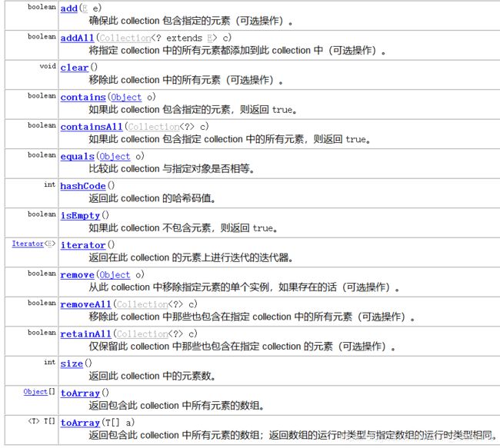The image size is (500, 448).
Task: Click the Object parameter link in equals
Action: pyautogui.click(x=115, y=157)
